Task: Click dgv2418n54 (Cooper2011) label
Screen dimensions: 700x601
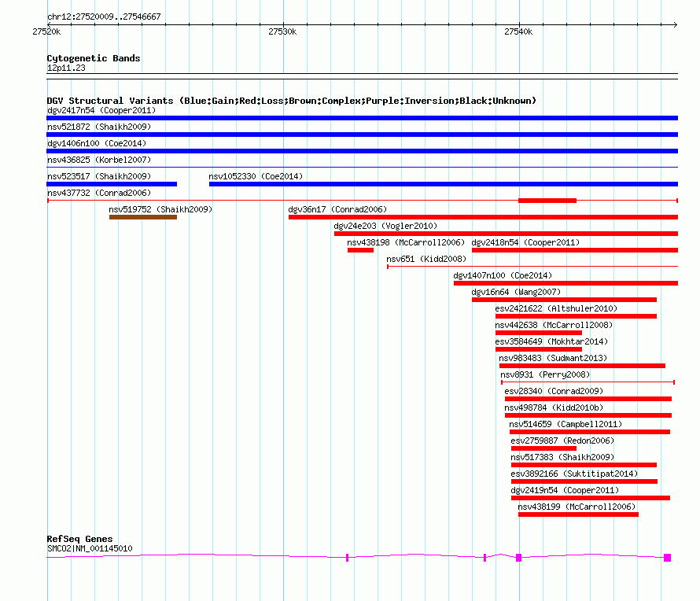Action: point(525,242)
